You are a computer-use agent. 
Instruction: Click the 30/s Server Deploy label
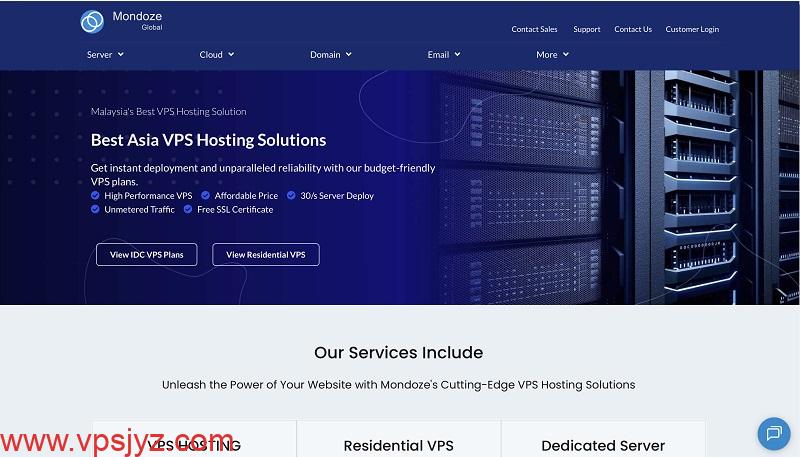tap(337, 195)
